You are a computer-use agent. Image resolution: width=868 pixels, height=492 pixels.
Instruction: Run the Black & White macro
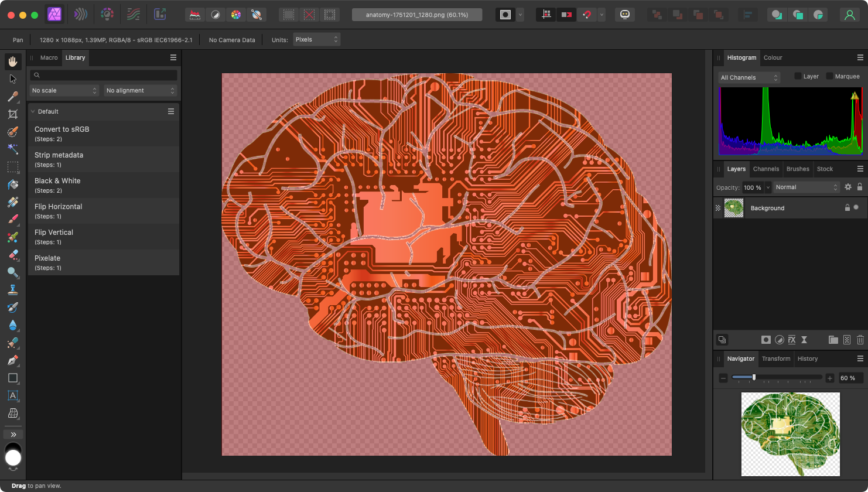[104, 185]
